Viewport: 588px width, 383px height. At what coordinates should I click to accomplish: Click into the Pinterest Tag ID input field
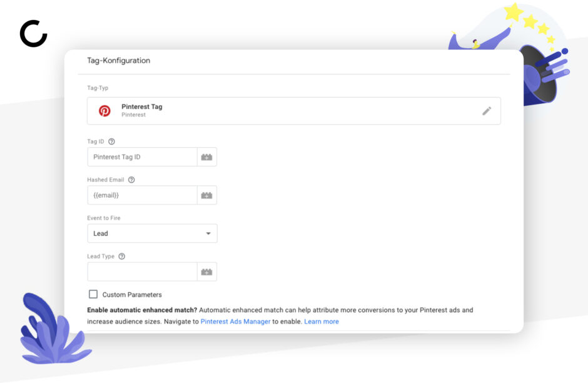pos(142,157)
